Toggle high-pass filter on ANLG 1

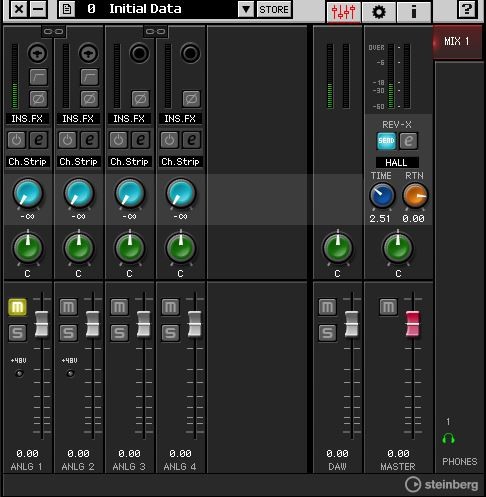pyautogui.click(x=38, y=77)
